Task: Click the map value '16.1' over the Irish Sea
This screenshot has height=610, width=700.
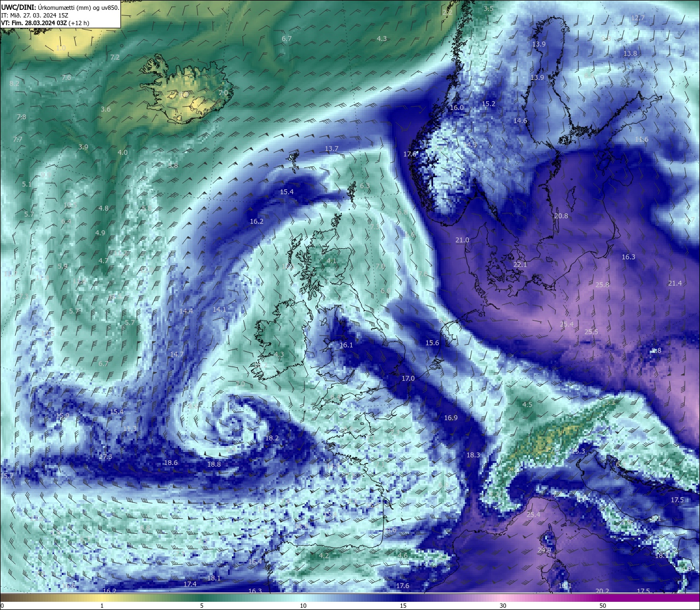Action: point(346,345)
